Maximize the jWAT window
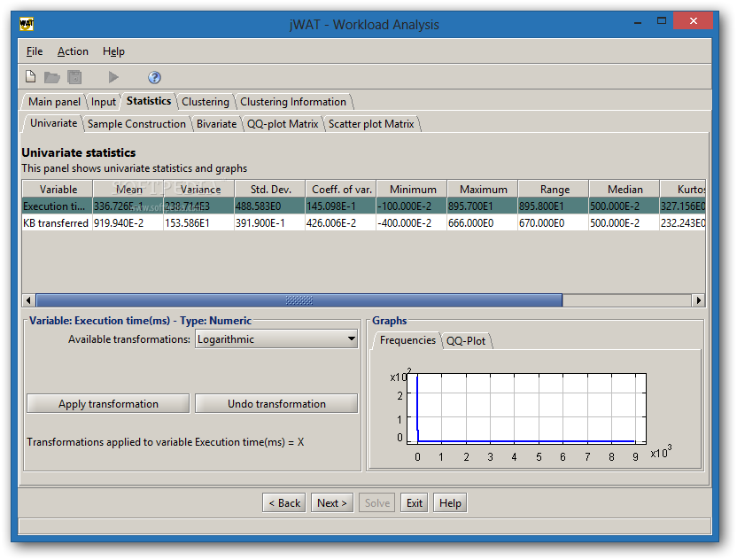The width and height of the screenshot is (737, 560). point(662,21)
